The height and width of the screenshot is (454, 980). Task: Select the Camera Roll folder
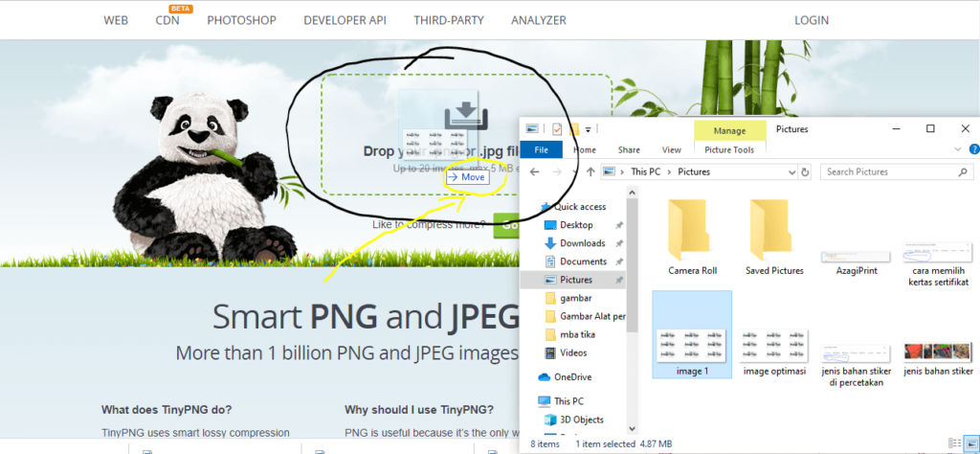692,238
